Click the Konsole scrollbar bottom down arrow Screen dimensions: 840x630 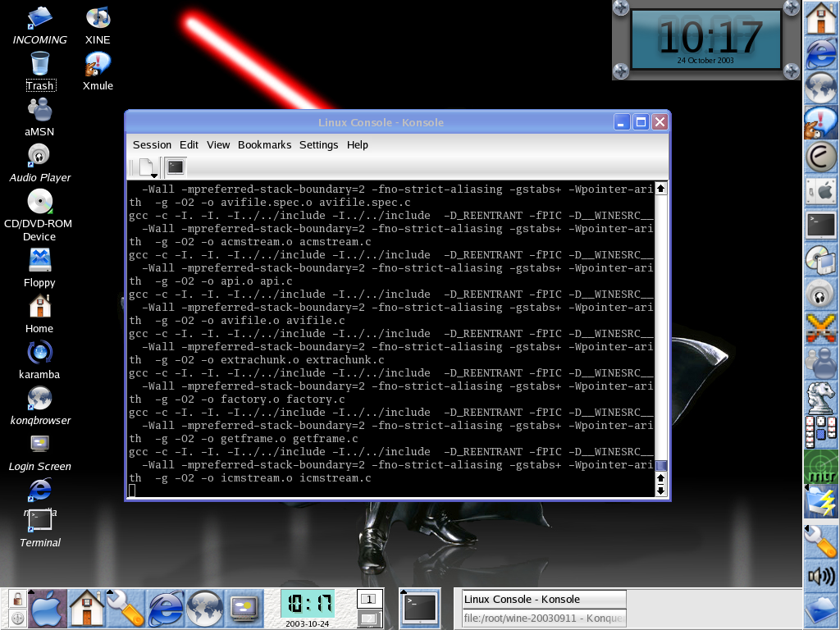[661, 491]
